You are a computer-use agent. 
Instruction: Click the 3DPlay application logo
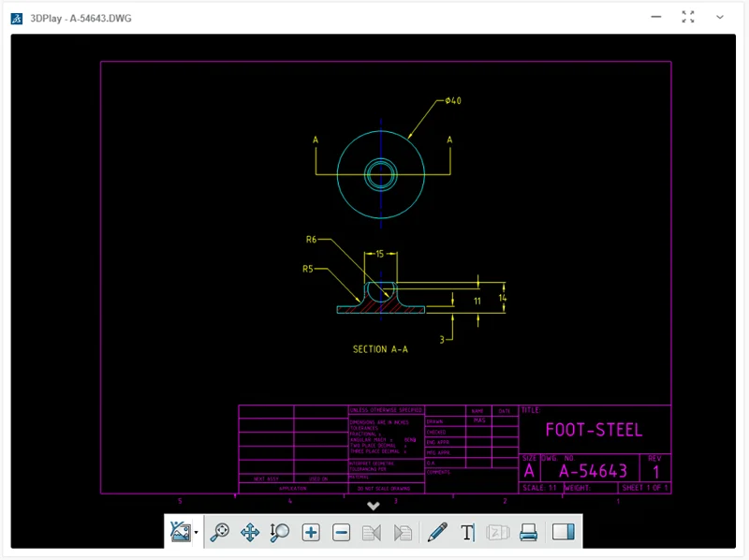[17, 17]
